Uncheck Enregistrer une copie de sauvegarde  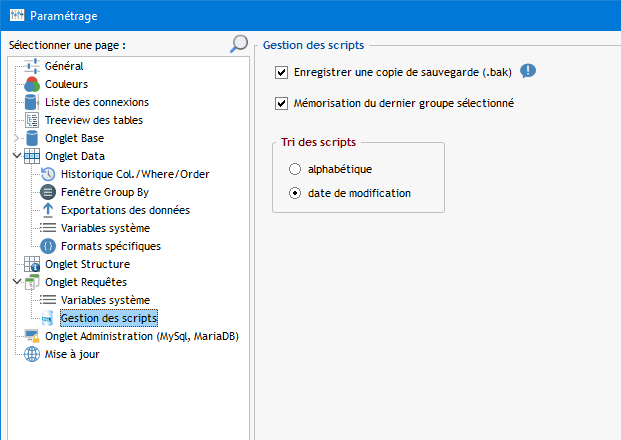pos(281,72)
